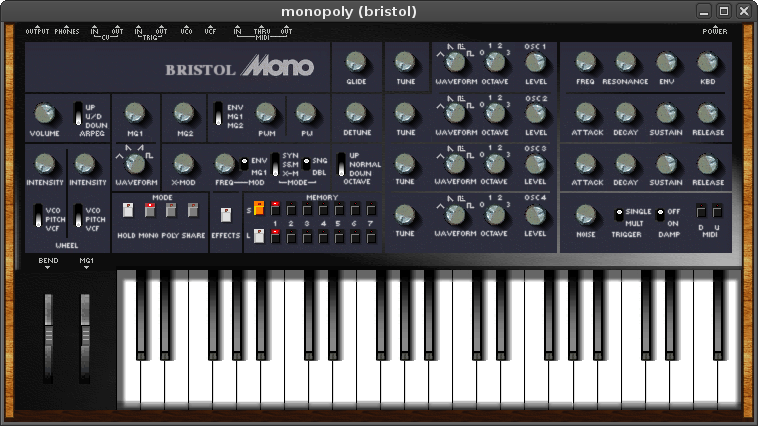Click the FREQ MOD knob
This screenshot has width=758, height=426.
(224, 164)
